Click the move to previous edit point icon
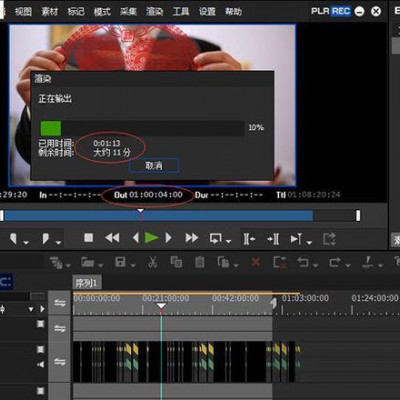 point(249,239)
